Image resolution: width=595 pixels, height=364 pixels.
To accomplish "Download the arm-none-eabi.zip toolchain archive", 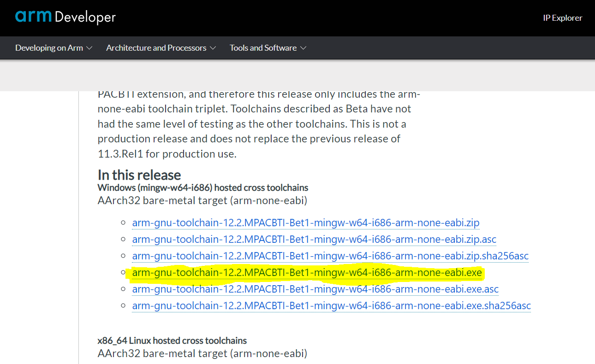I will point(306,223).
